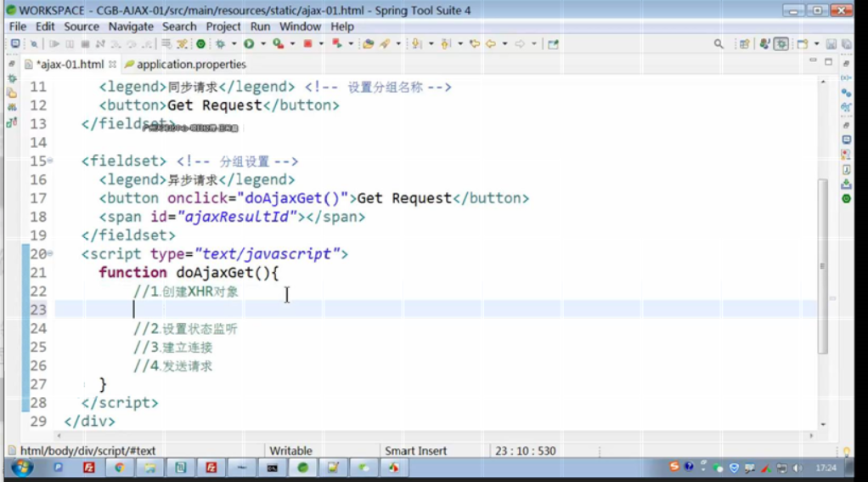
Task: Click the command prompt taskbar icon
Action: [273, 468]
